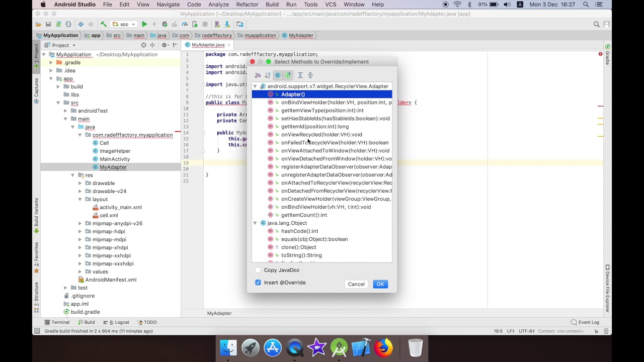Image resolution: width=644 pixels, height=362 pixels.
Task: Close the MyAdapter.java editor tab
Action: click(x=228, y=45)
